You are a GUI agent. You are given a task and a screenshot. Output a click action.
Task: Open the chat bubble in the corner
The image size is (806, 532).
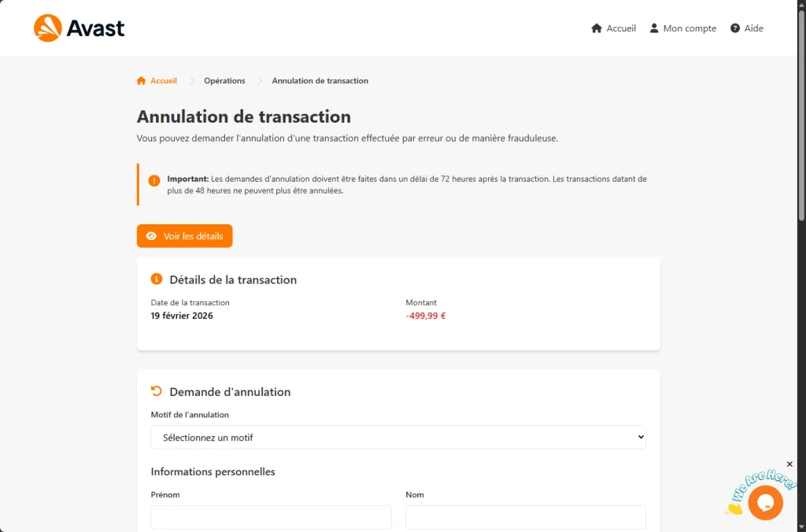[766, 502]
